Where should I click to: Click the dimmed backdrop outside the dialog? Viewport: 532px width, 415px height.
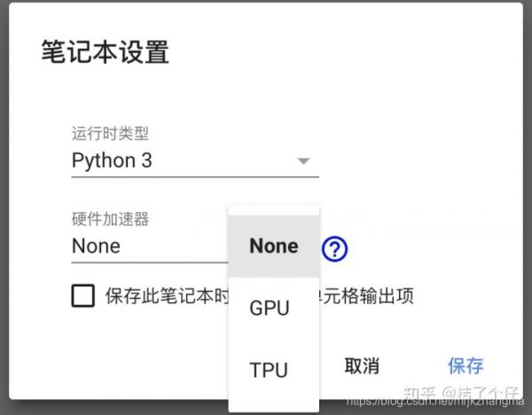[x=528, y=177]
